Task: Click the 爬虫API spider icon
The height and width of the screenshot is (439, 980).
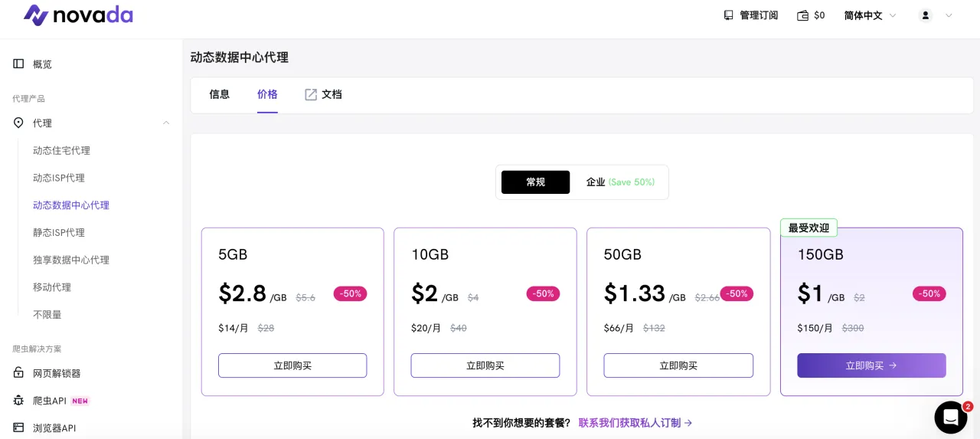Action: coord(18,401)
